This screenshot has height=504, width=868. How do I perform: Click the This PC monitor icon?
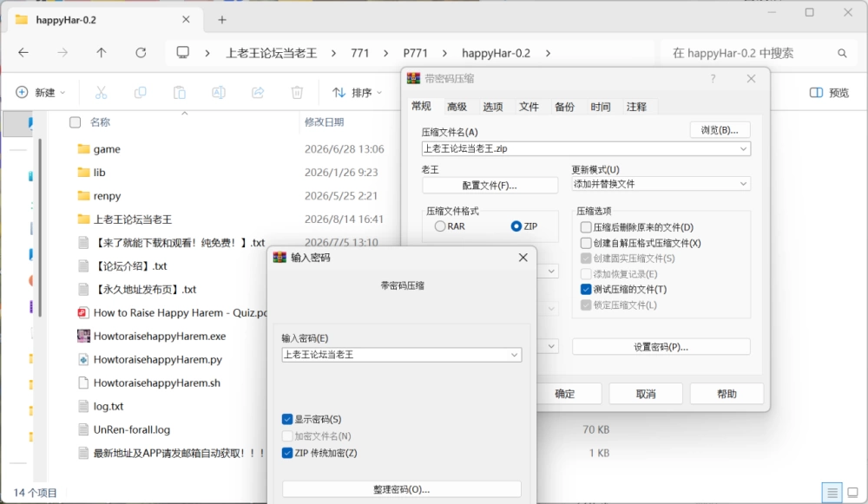point(182,53)
